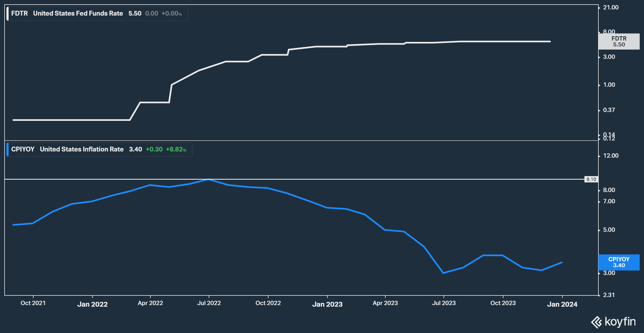Click the 2.31 value at axis bottom
644x333 pixels.
609,295
